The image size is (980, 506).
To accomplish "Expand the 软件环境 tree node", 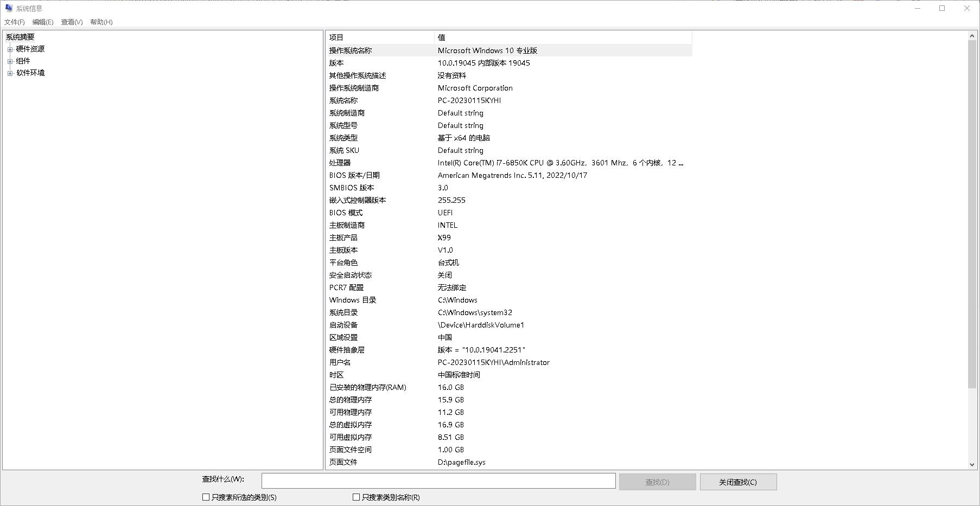I will pyautogui.click(x=11, y=73).
